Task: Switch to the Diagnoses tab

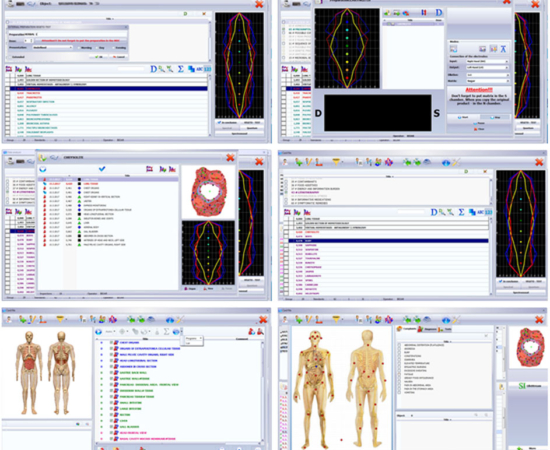Action: click(428, 329)
